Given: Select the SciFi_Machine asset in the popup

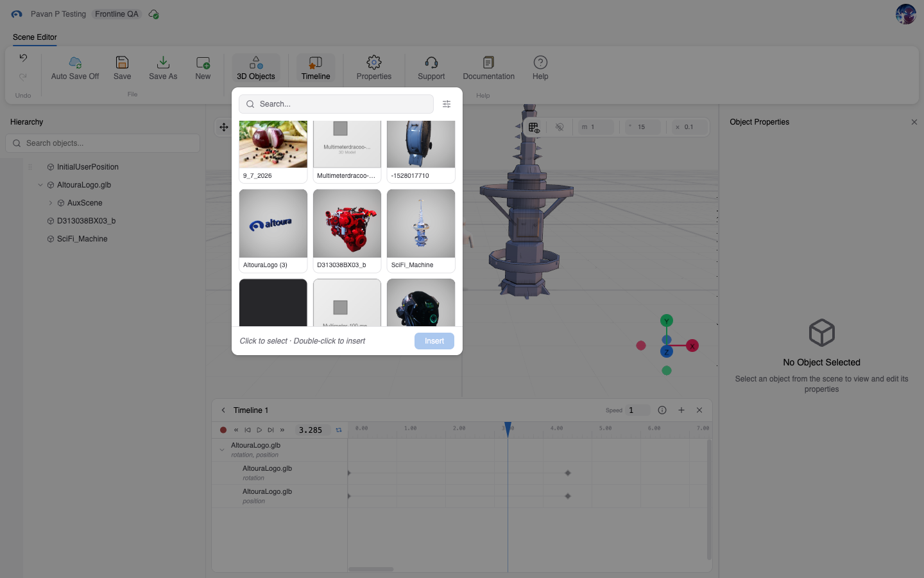Looking at the screenshot, I should pyautogui.click(x=421, y=223).
